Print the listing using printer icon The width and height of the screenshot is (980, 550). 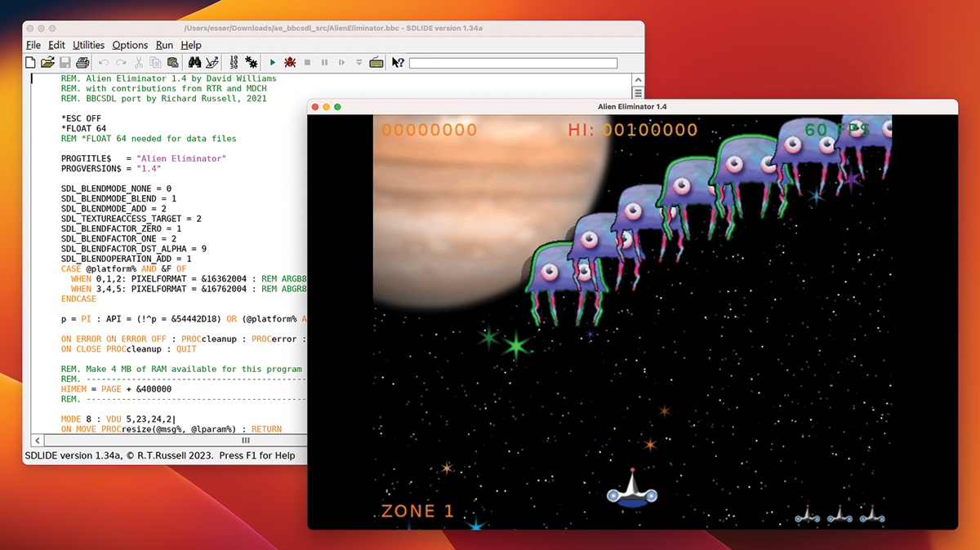point(82,62)
